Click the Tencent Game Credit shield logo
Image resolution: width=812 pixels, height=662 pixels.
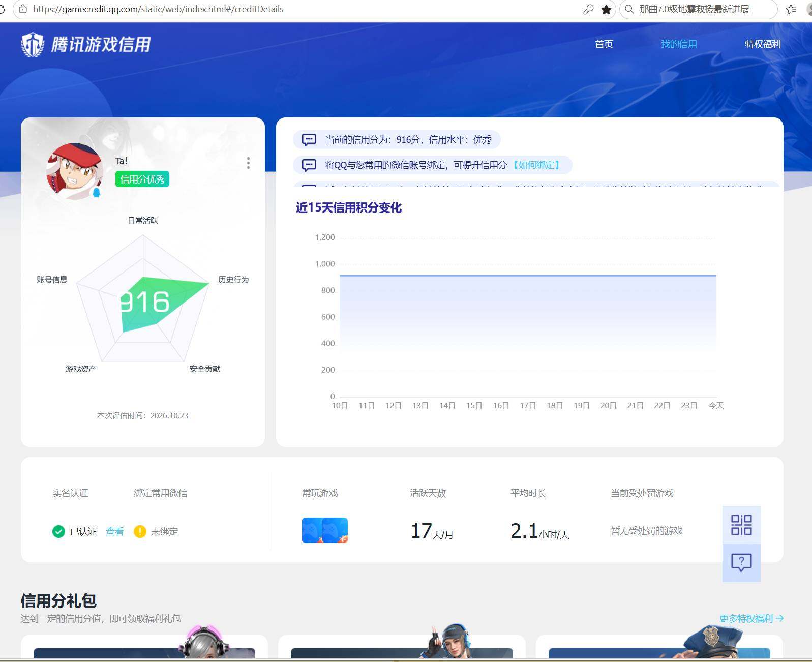pos(33,44)
